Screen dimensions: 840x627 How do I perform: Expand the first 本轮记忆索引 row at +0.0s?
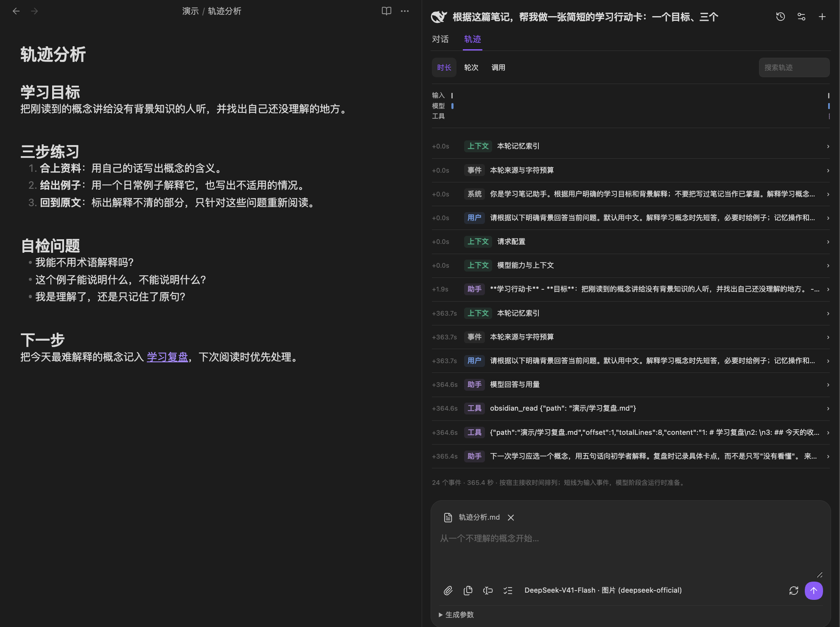coord(630,146)
